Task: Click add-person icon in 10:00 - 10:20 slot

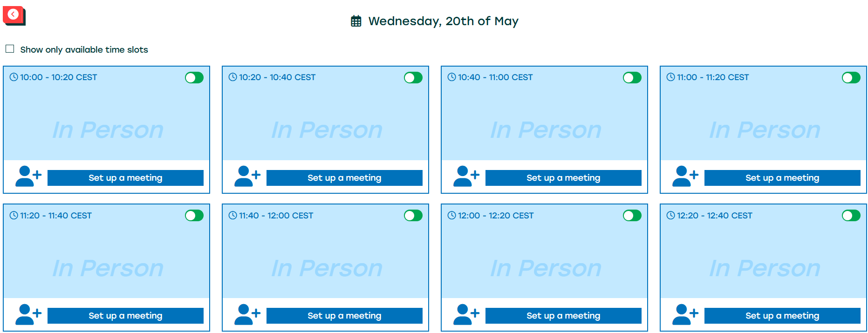Action: pos(28,177)
